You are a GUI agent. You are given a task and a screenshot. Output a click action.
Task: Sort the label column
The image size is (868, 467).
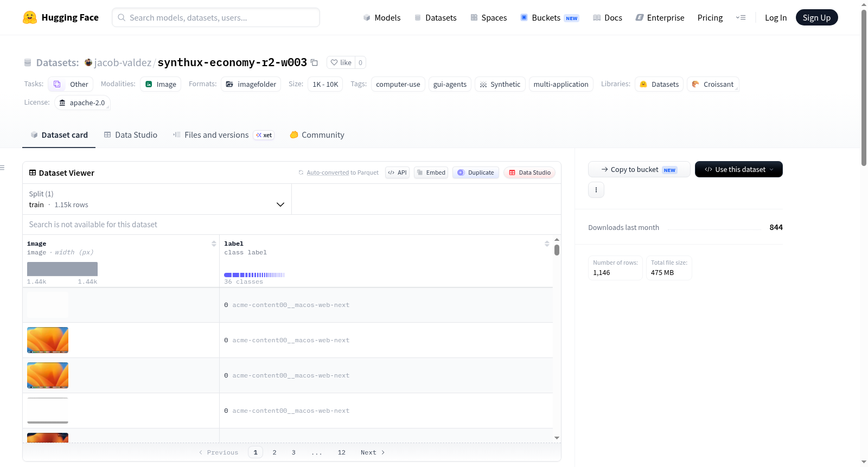(x=547, y=244)
